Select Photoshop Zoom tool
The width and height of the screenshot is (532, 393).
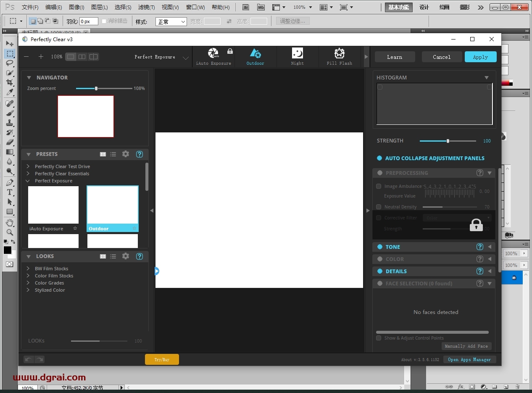pos(10,232)
